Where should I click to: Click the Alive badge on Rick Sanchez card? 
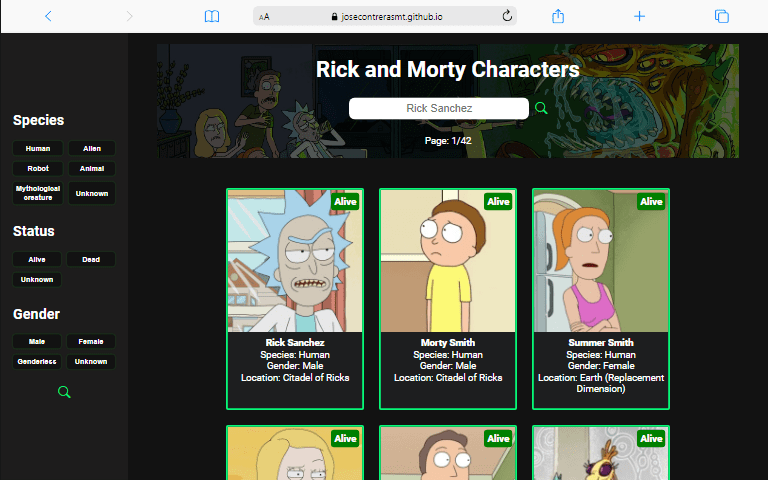(x=345, y=201)
